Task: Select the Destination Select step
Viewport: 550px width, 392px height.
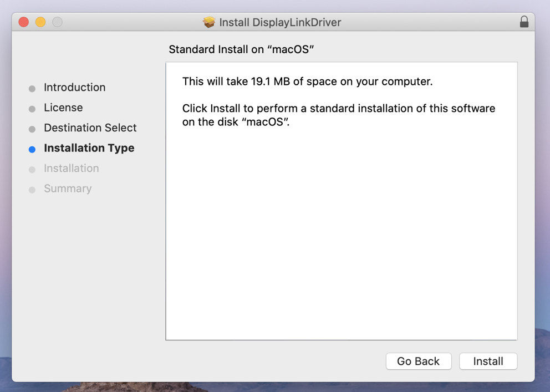Action: [90, 128]
